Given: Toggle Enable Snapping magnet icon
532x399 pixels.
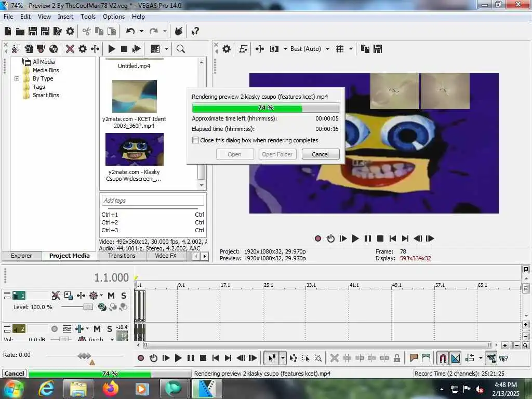Looking at the screenshot, I should (443, 358).
